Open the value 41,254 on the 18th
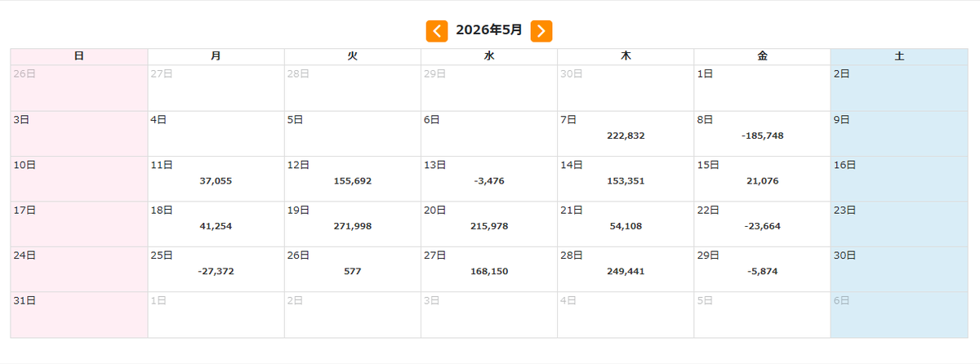This screenshot has height=364, width=980. pyautogui.click(x=216, y=225)
